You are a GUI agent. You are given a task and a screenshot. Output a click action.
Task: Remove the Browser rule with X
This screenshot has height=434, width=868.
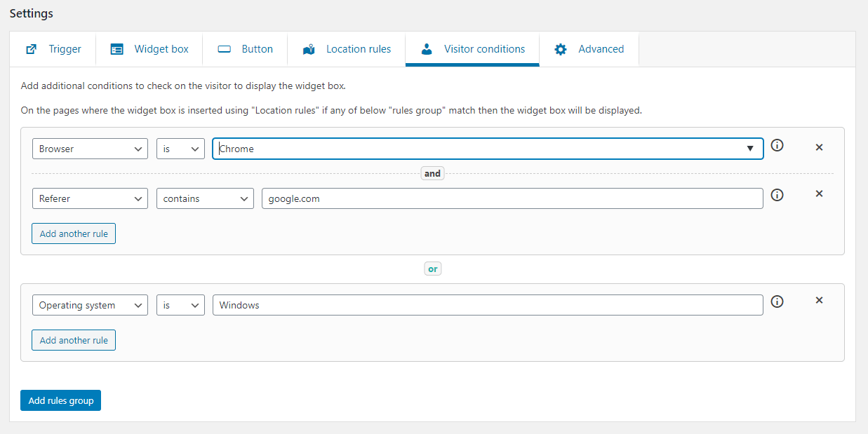819,147
